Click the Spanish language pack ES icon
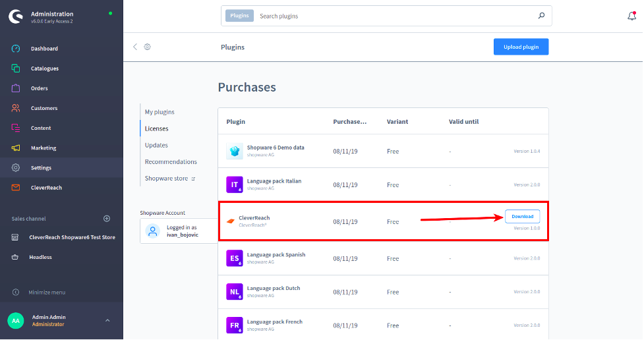Viewport: 644px width, 340px height. point(235,258)
